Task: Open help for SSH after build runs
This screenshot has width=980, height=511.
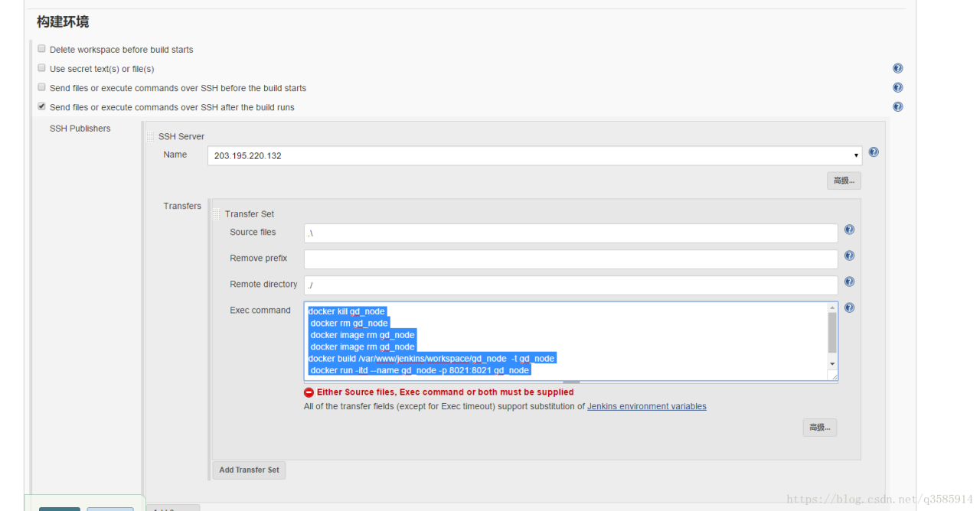Action: [897, 107]
